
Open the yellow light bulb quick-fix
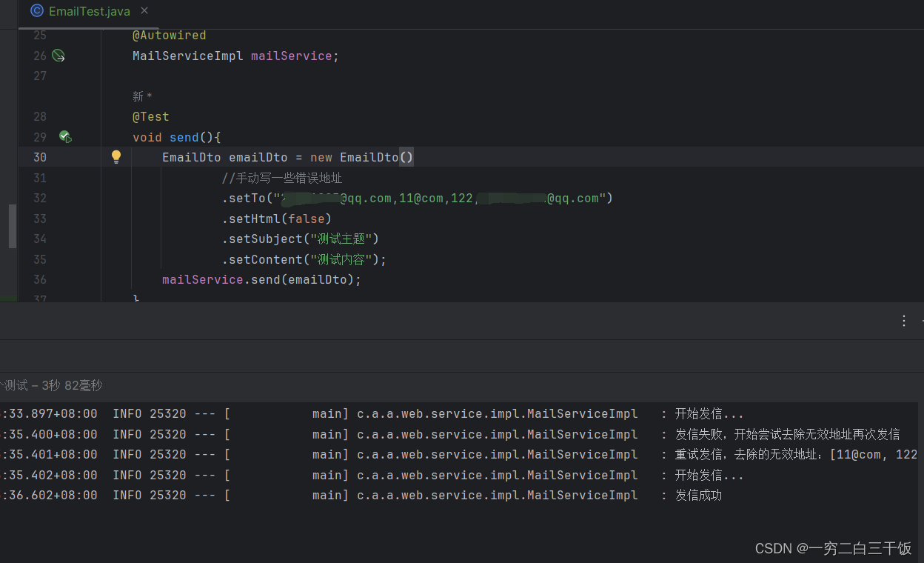(116, 156)
